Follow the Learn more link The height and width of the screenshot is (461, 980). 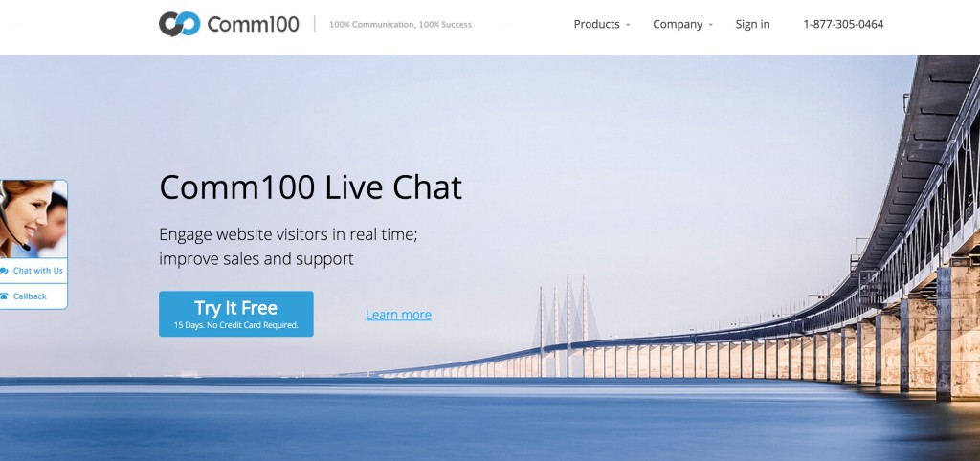(399, 315)
